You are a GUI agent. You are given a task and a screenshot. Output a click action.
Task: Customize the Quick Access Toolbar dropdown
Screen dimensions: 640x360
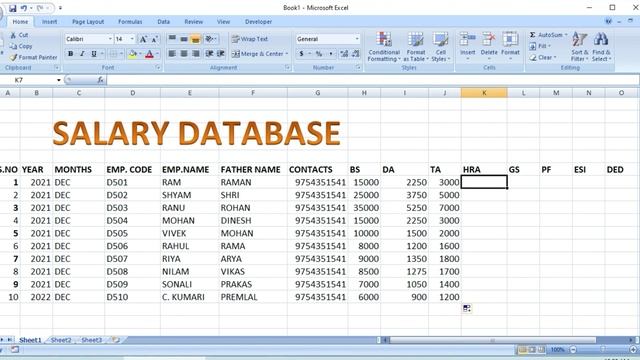coord(60,8)
